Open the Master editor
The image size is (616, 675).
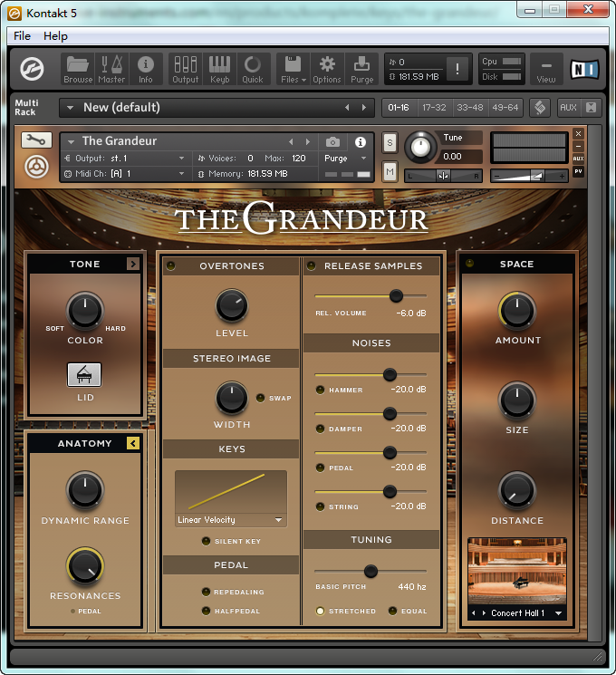click(x=111, y=69)
